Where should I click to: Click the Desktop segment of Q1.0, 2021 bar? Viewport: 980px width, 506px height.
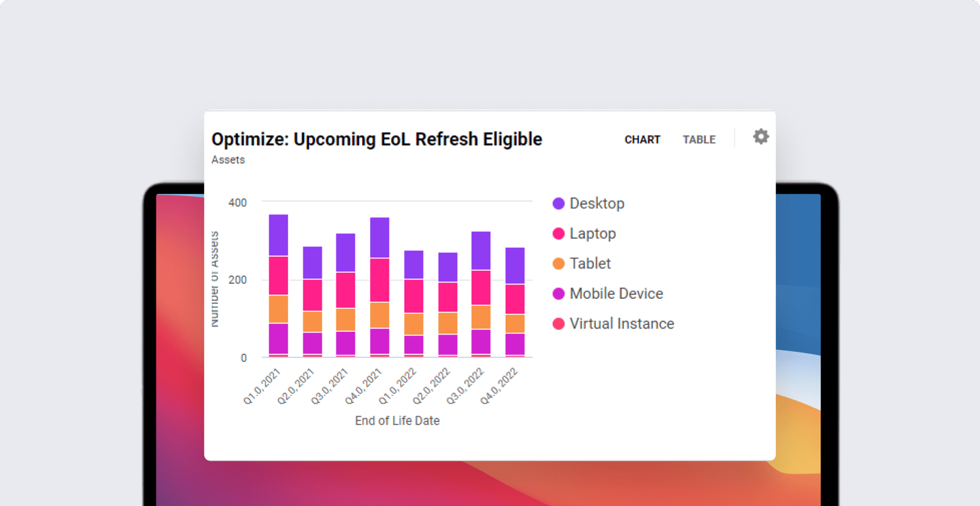(x=278, y=235)
